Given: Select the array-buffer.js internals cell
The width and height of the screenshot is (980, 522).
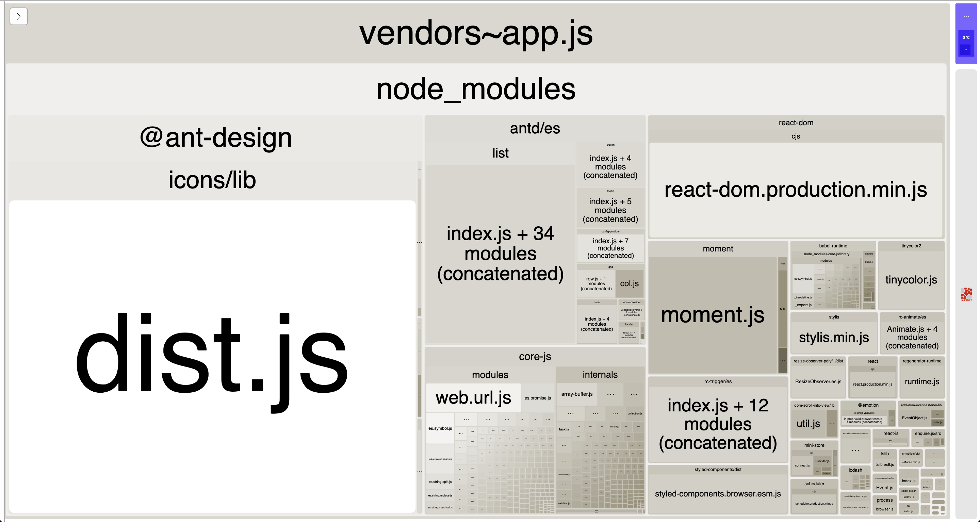Looking at the screenshot, I should [x=576, y=394].
